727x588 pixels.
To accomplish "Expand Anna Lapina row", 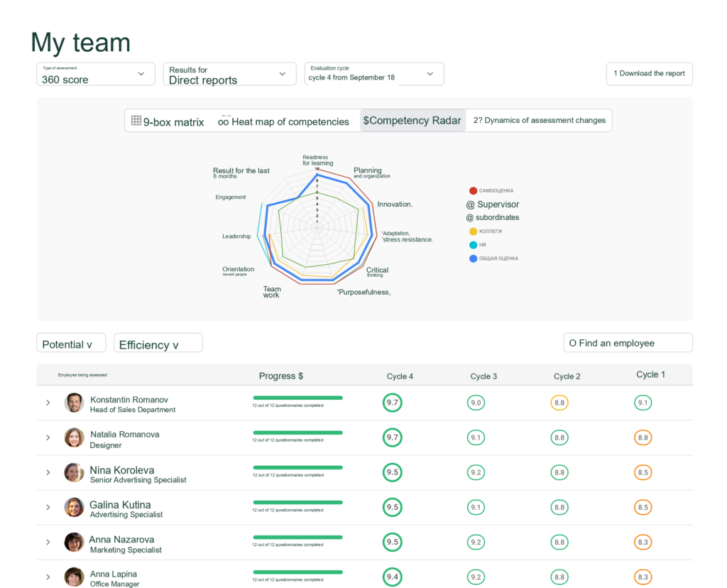I will [x=48, y=577].
